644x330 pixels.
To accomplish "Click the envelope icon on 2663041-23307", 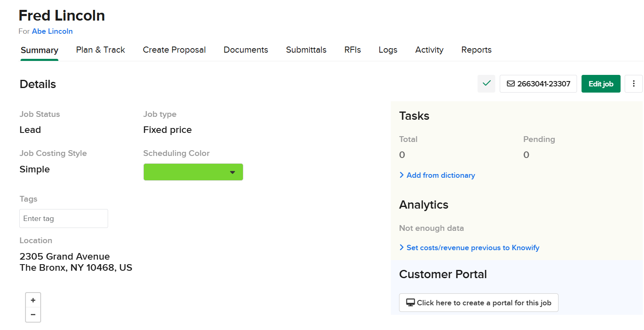I will pos(511,84).
